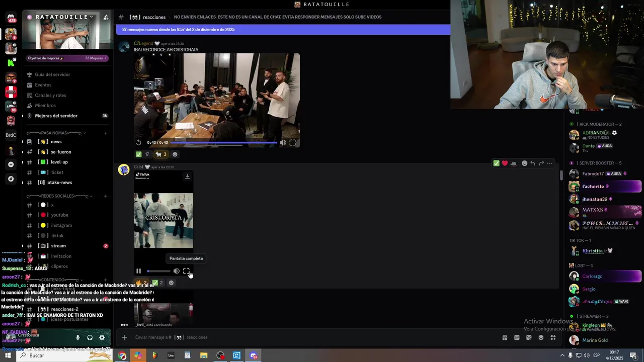The image size is (644, 362).
Task: Toggle checkmark reaction with 17 votes
Action: click(x=142, y=154)
